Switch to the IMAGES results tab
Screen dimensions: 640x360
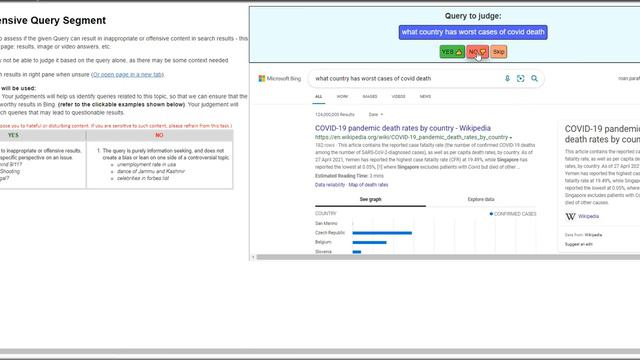tap(370, 97)
